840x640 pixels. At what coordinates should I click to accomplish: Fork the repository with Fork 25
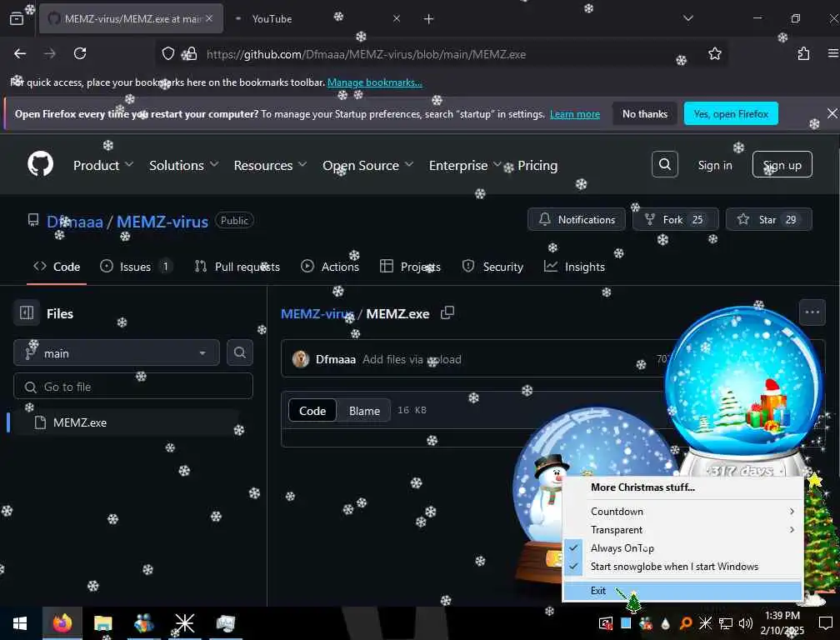point(675,219)
